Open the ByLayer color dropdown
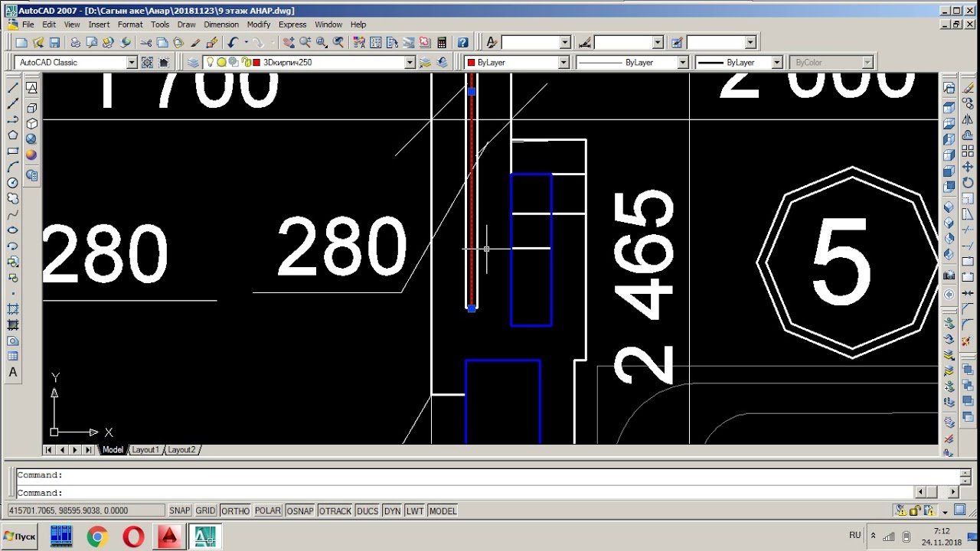 click(563, 63)
